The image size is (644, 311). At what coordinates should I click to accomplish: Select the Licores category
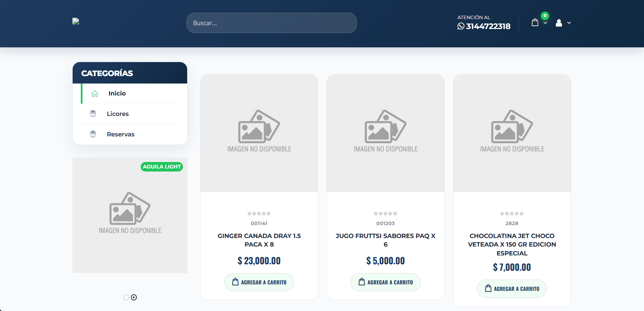(x=118, y=114)
